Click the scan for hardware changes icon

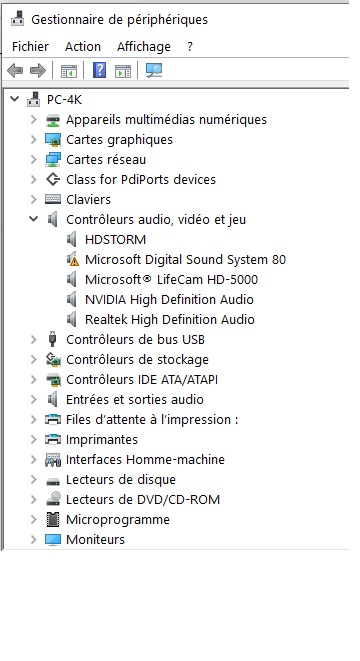[x=154, y=70]
